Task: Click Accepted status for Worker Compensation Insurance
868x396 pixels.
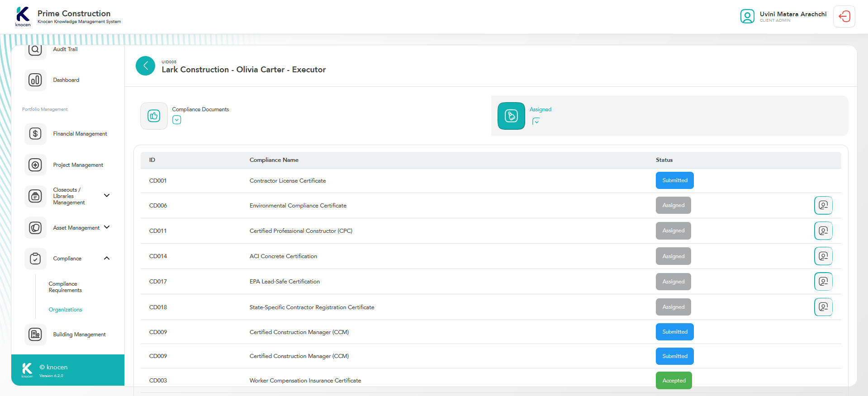Action: [x=674, y=381]
